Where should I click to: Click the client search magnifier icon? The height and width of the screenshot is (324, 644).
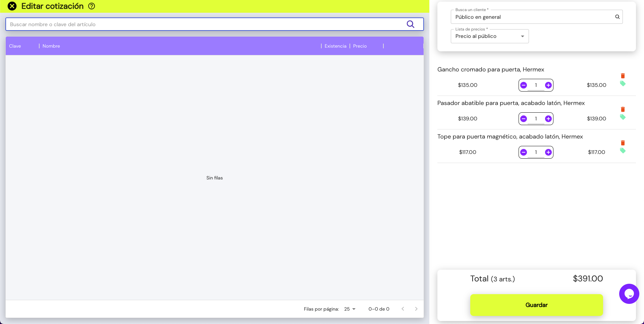pos(617,17)
